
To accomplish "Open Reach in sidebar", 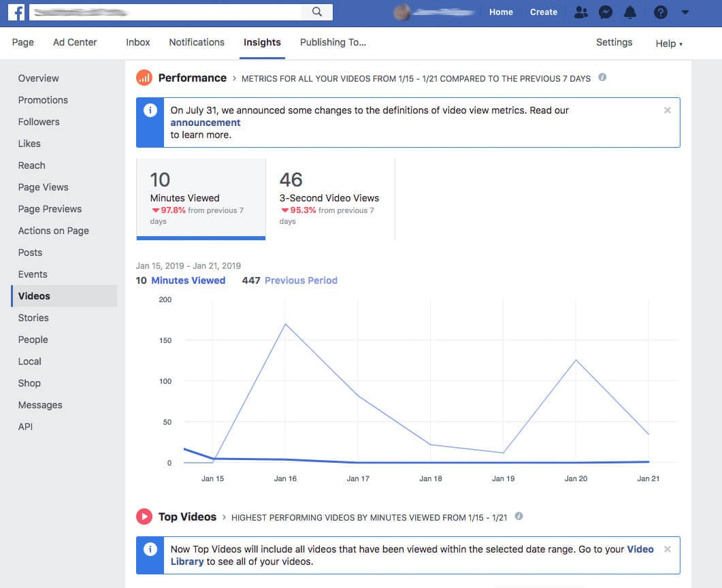I will pyautogui.click(x=32, y=165).
